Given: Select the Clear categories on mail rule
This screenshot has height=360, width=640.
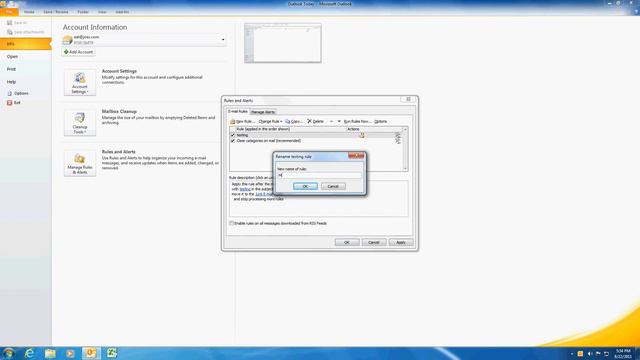Looking at the screenshot, I should (x=269, y=140).
